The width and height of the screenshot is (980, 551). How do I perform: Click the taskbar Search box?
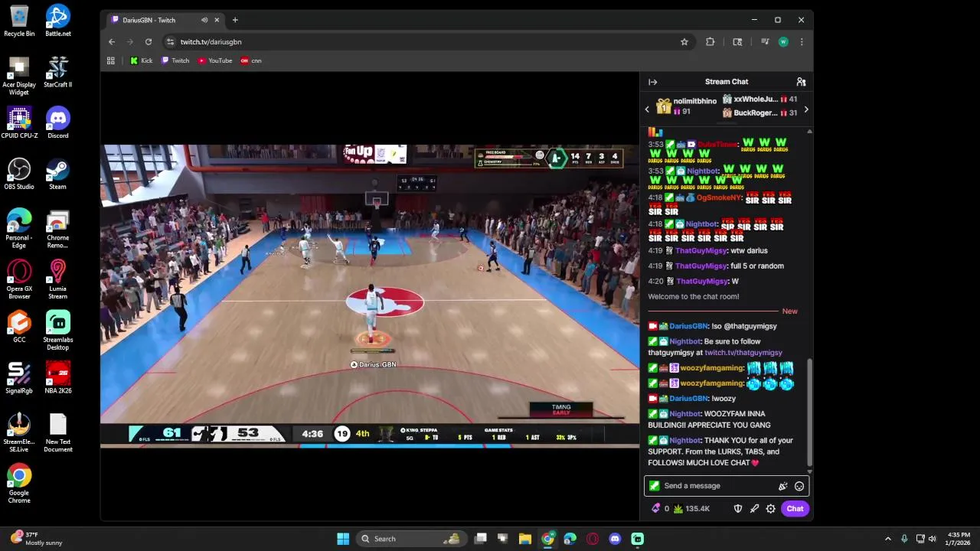click(412, 539)
